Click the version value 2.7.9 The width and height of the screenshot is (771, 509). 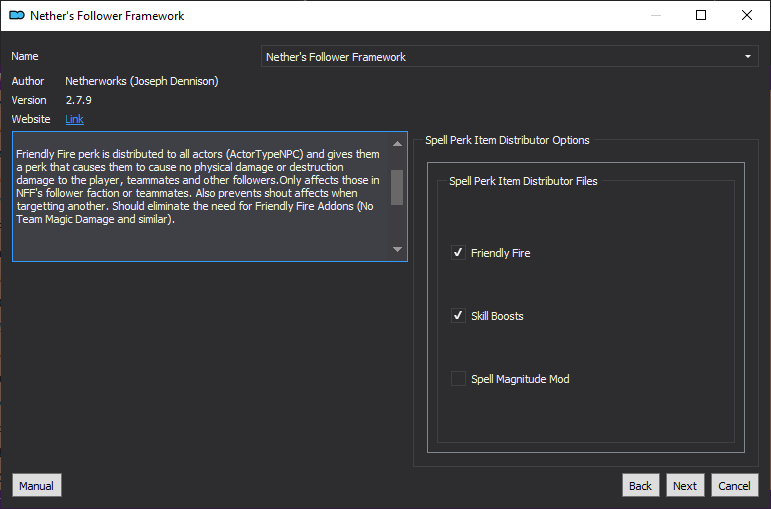[x=79, y=100]
